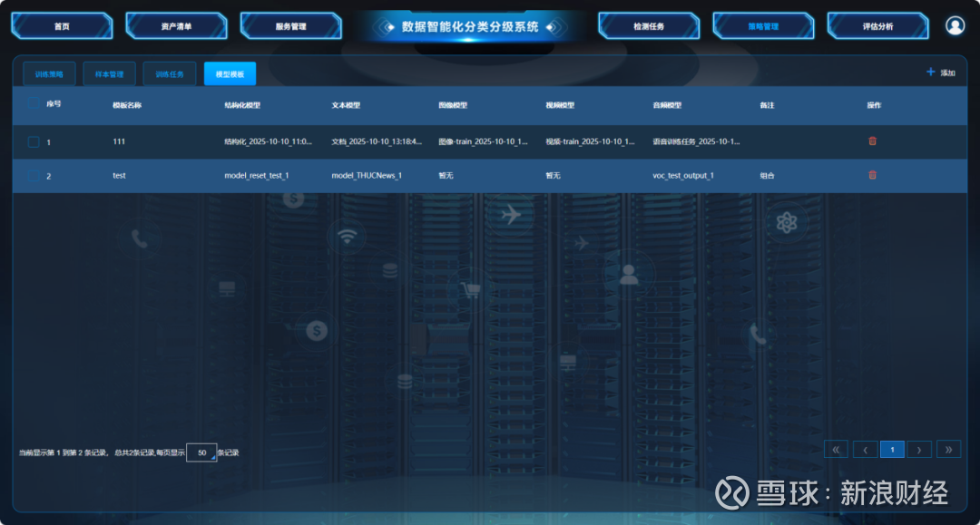Jump to last page with double-right arrow
This screenshot has height=525, width=980.
pyautogui.click(x=948, y=449)
